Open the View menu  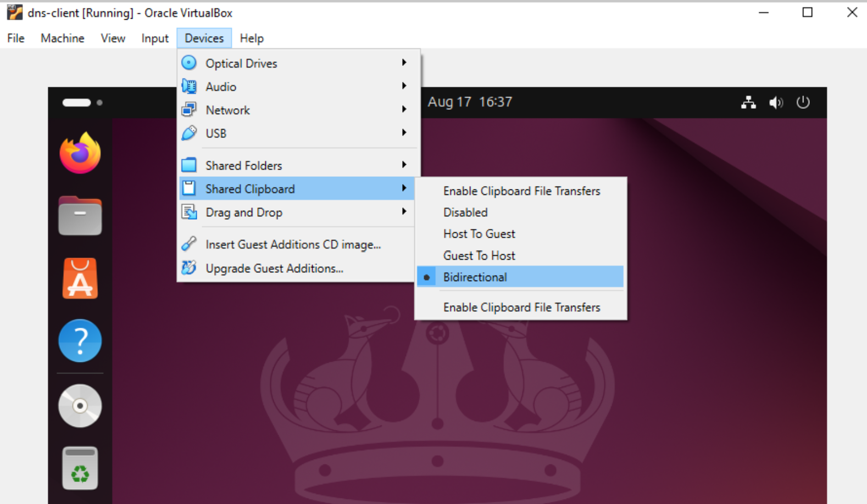(113, 38)
